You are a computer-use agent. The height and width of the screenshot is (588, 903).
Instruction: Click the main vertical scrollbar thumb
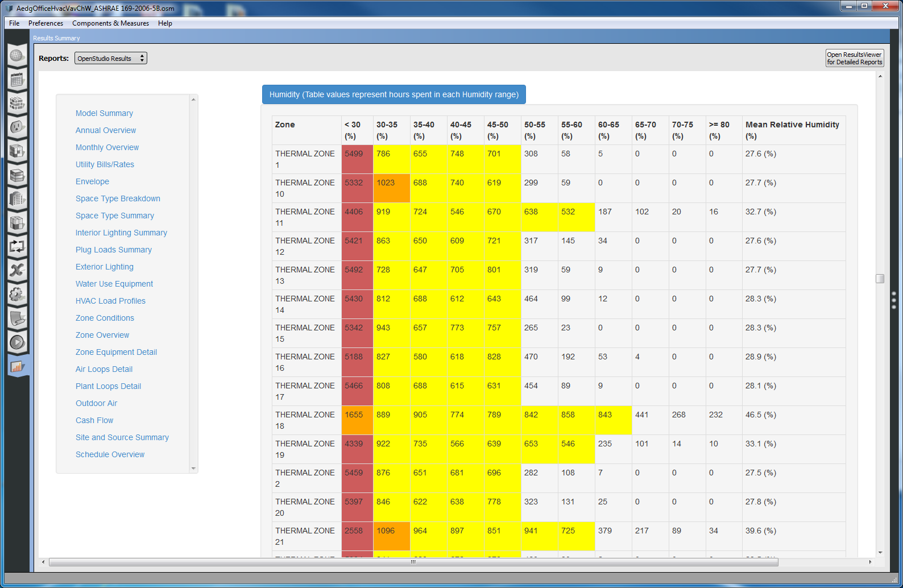click(x=880, y=279)
